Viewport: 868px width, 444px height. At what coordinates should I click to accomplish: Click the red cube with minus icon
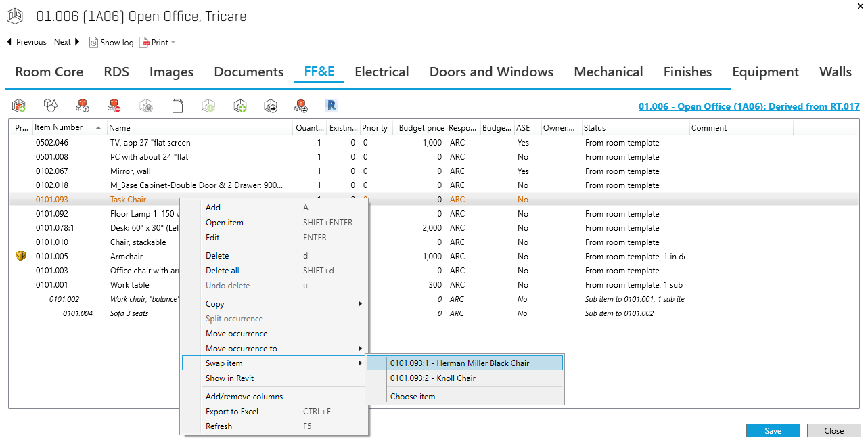(114, 106)
